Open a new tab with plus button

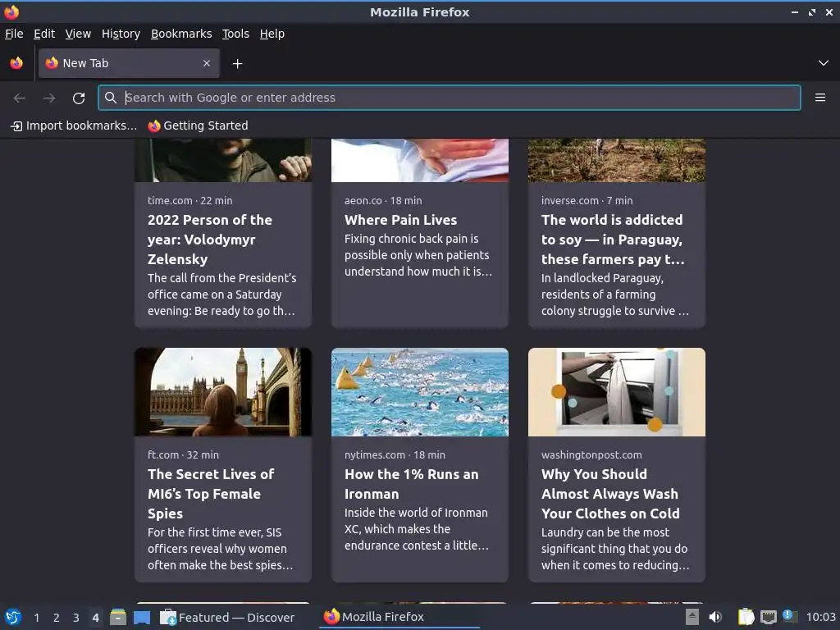coord(237,64)
